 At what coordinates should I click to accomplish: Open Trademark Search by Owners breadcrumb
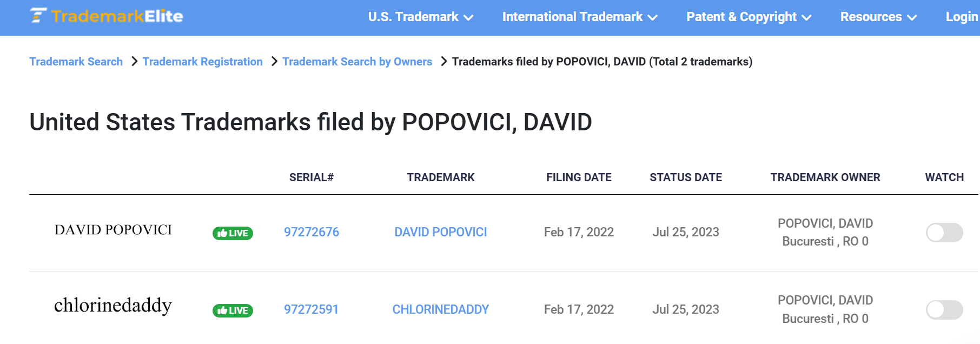tap(357, 62)
